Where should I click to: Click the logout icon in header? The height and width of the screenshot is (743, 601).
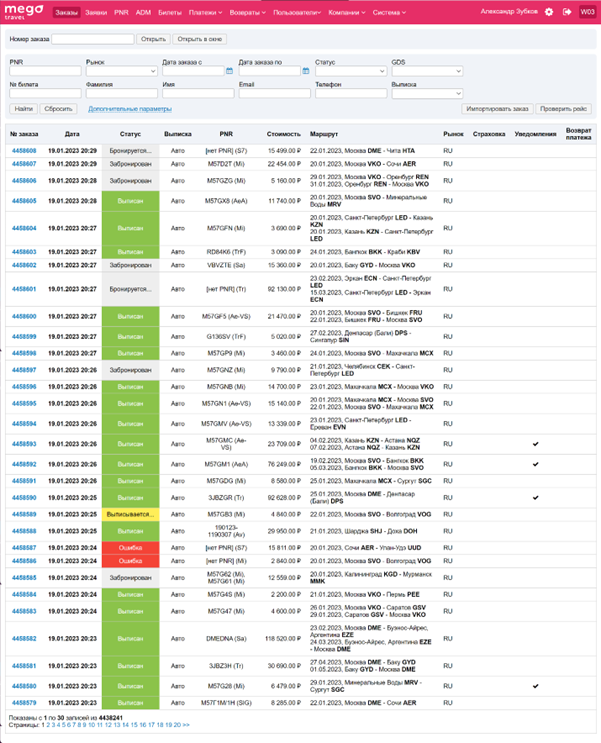pyautogui.click(x=567, y=12)
